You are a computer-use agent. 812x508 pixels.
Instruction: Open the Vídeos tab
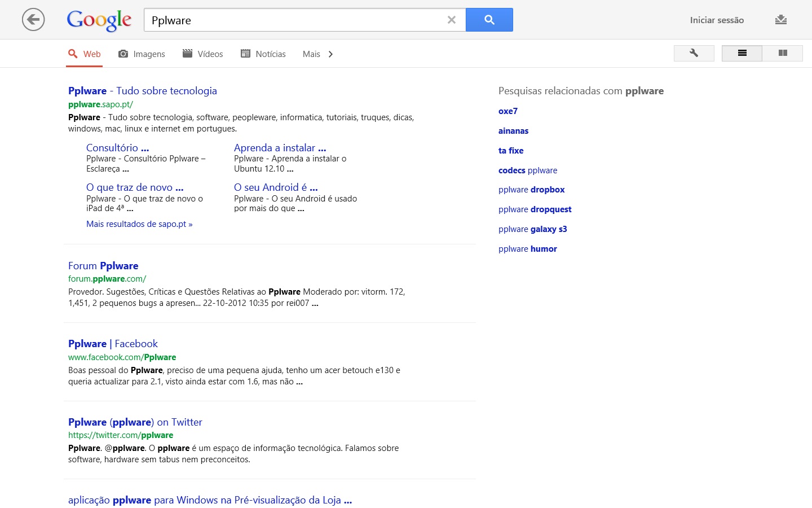click(203, 54)
